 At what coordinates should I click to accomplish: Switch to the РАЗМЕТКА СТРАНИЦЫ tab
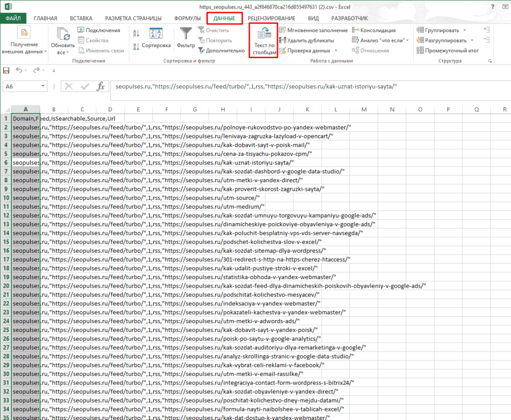(133, 18)
